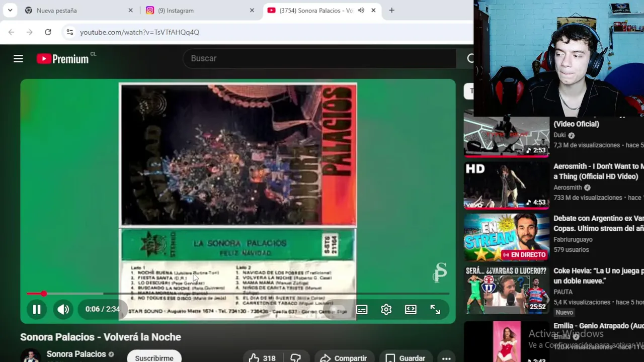
Task: Open more actions three-dot menu
Action: tap(446, 358)
